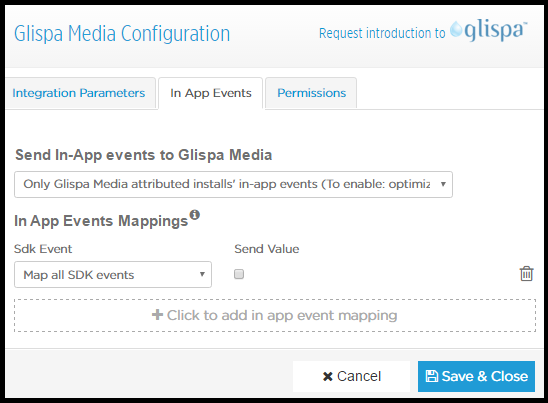Enable the Send Value checkbox

point(239,274)
